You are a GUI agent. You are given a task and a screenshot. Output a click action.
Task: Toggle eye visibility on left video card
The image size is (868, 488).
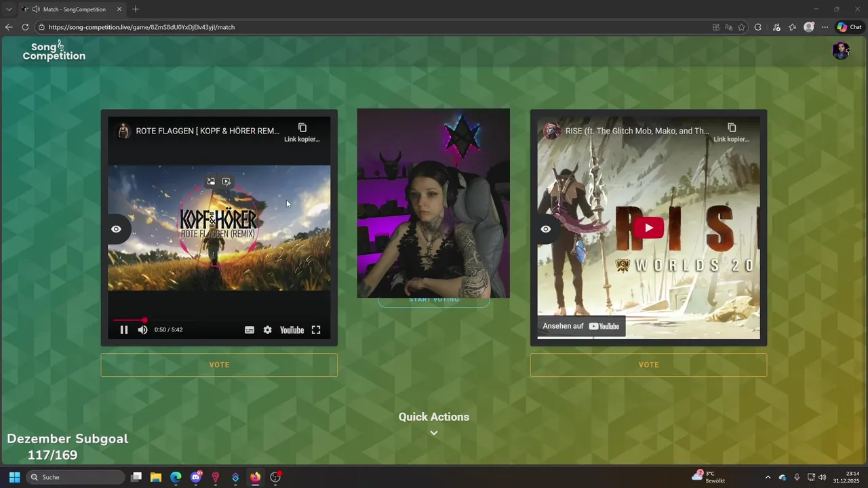coord(116,229)
